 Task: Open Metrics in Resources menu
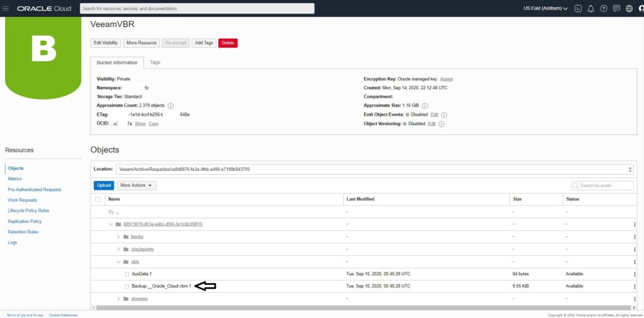click(15, 179)
